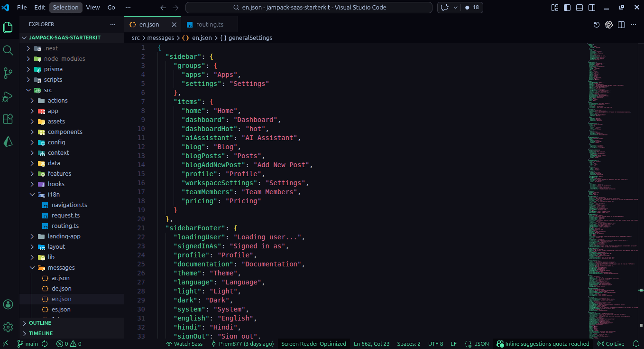644x349 pixels.
Task: Click the messages breadcrumb segment
Action: (161, 38)
